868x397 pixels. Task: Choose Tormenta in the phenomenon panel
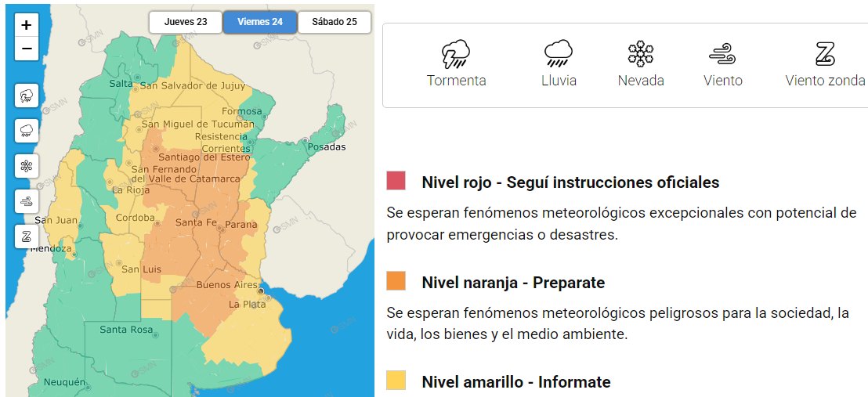tap(456, 64)
